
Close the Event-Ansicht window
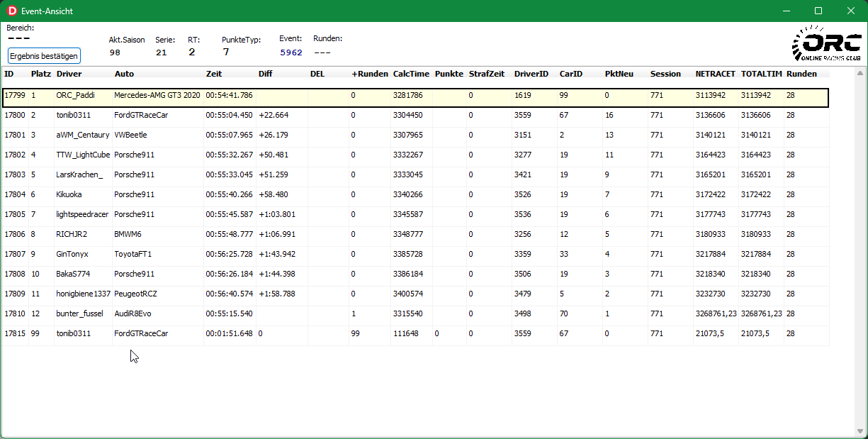tap(851, 11)
